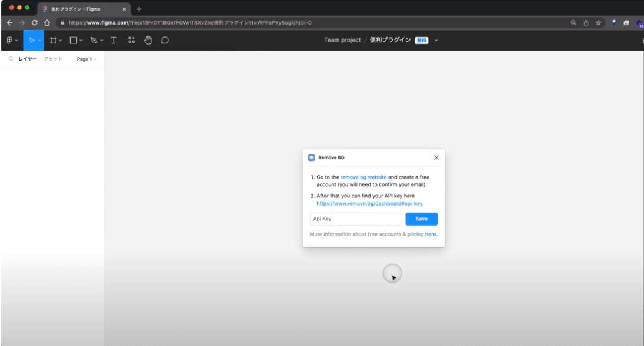Select the Comment tool
This screenshot has width=644, height=346.
tap(165, 40)
